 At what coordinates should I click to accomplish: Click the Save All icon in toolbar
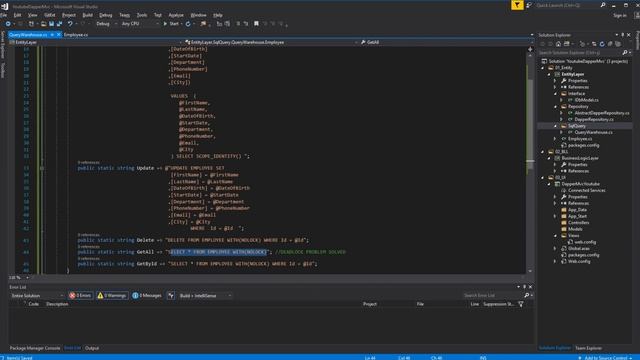[x=59, y=24]
